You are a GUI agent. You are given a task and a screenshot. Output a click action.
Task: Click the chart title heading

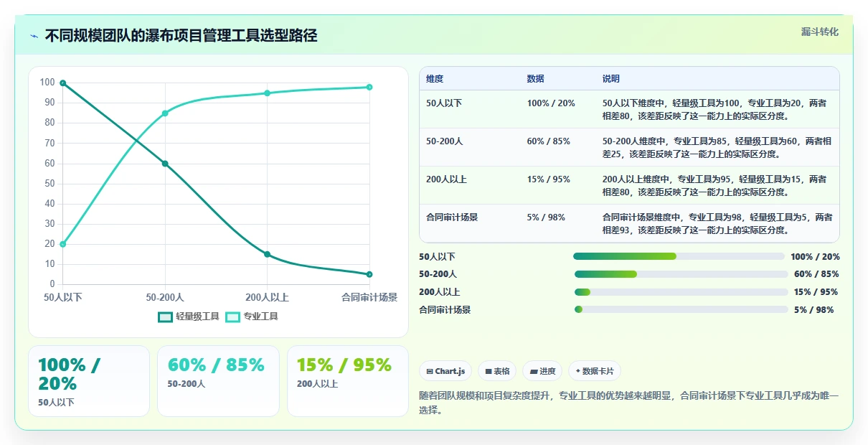[x=181, y=35]
